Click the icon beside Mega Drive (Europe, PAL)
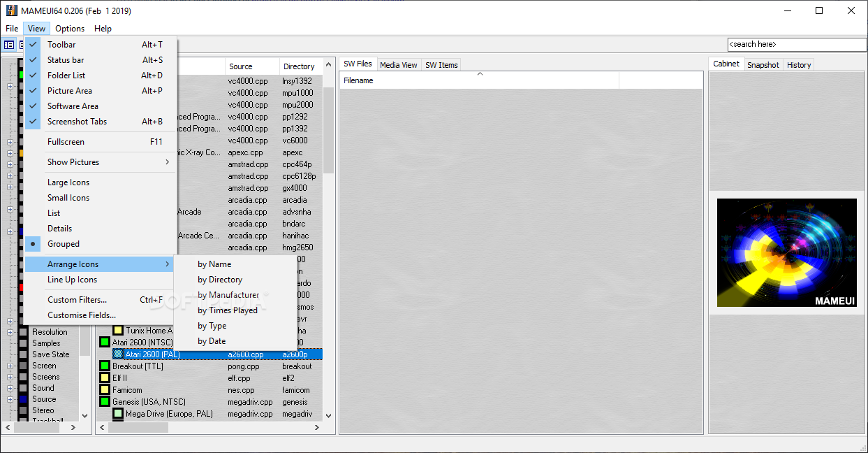The width and height of the screenshot is (868, 453). pyautogui.click(x=118, y=414)
